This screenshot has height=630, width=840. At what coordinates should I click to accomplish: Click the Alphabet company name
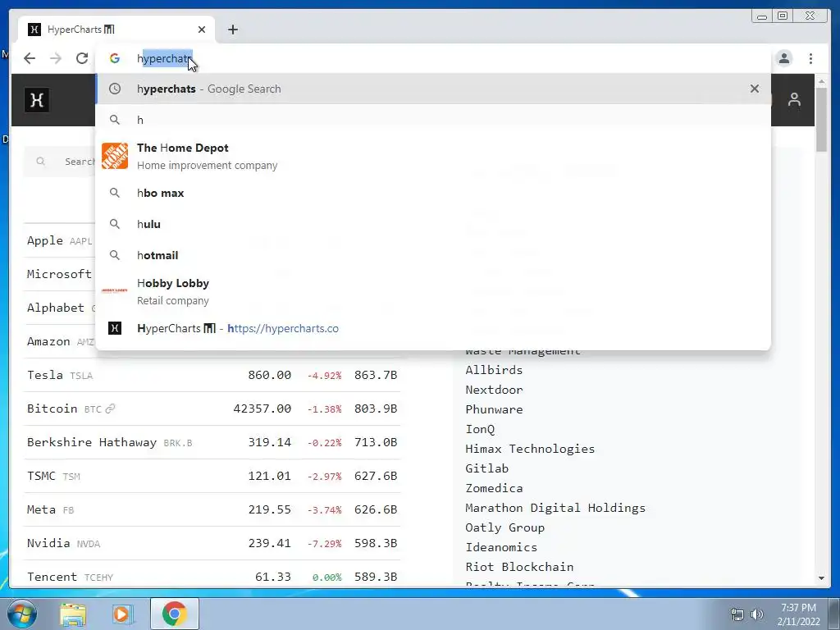point(56,308)
